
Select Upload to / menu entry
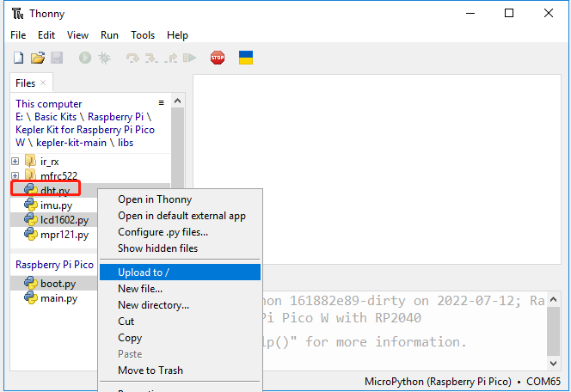coord(181,273)
